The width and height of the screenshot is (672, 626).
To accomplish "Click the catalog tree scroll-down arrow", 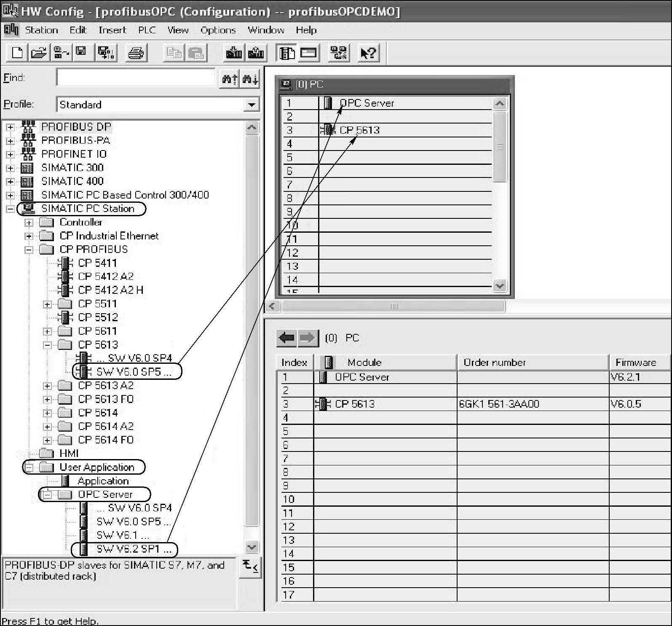I will [252, 547].
